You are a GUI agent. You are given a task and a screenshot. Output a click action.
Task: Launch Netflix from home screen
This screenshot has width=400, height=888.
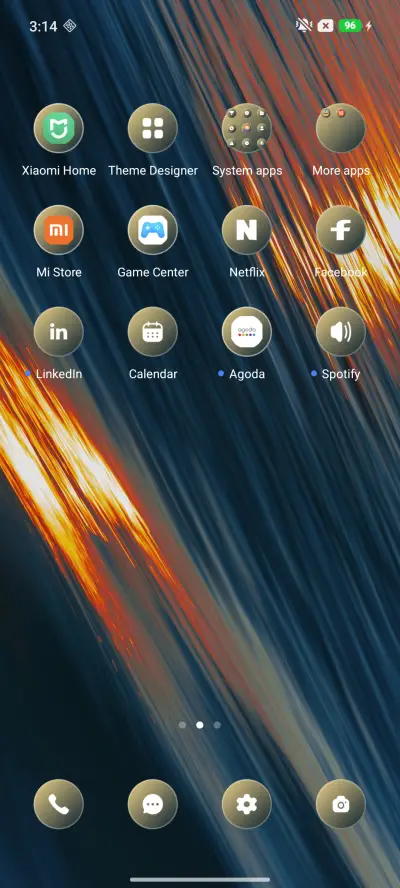tap(246, 230)
